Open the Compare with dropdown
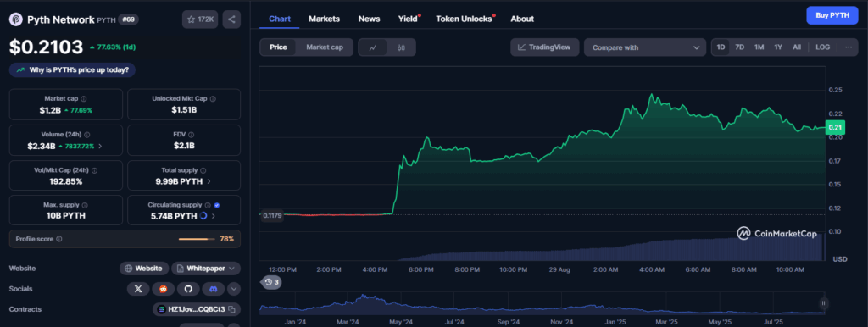Screen dimensions: 868x327 (x=645, y=47)
